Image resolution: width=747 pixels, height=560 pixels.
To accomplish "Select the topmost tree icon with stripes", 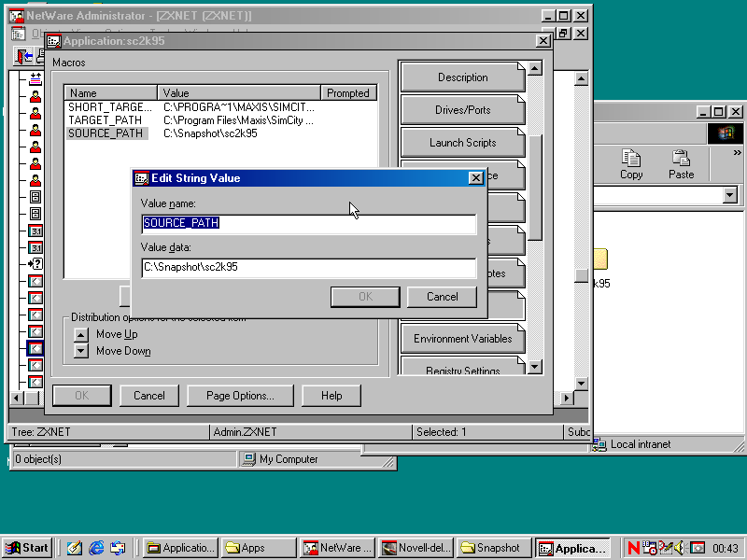I will pos(35,78).
